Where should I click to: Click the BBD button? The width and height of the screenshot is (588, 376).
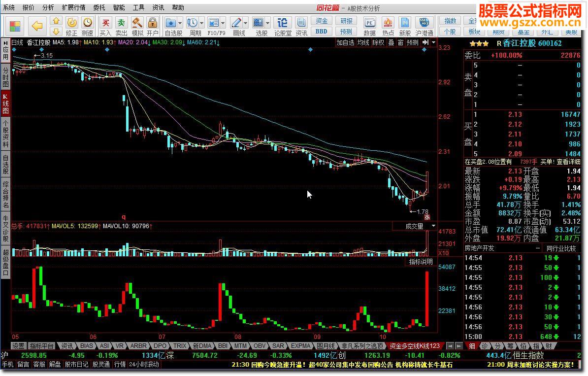coord(322,31)
